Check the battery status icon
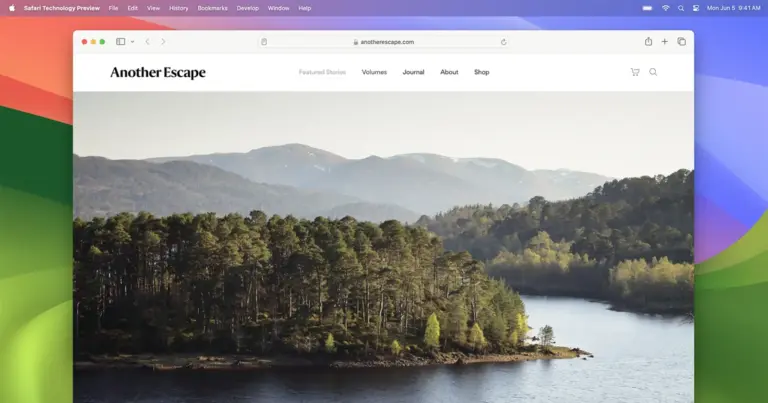The height and width of the screenshot is (403, 768). pyautogui.click(x=647, y=8)
